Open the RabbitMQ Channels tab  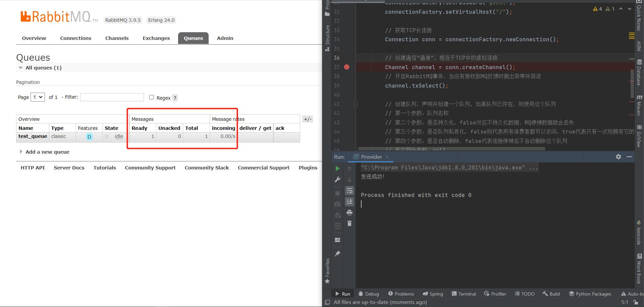117,38
